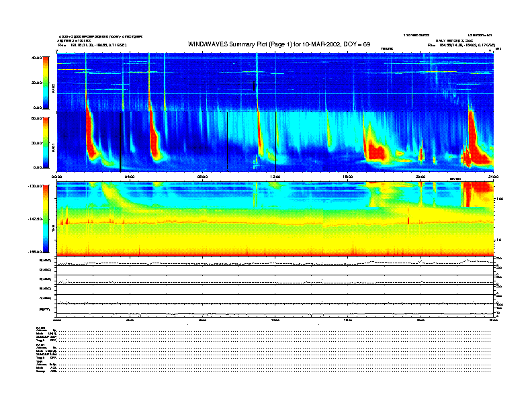This screenshot has width=532, height=411.
Task: Click the RAD2 color scale bar
Action: (x=46, y=83)
